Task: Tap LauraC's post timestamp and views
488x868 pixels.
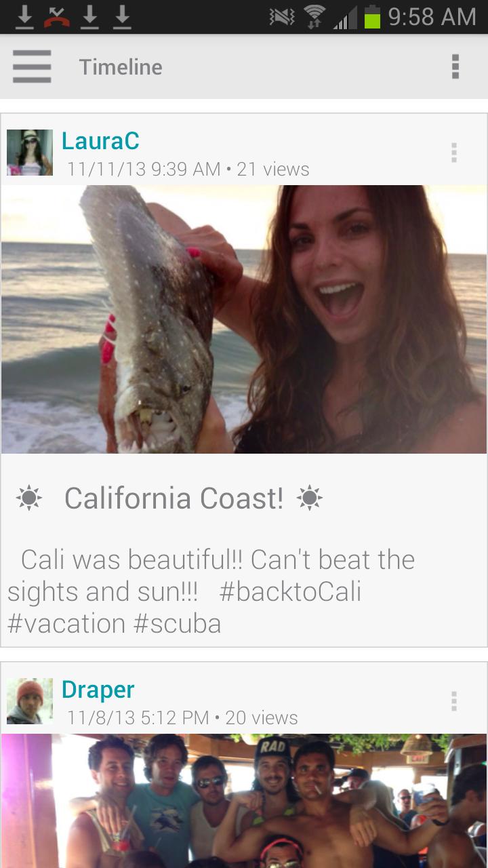Action: tap(188, 170)
